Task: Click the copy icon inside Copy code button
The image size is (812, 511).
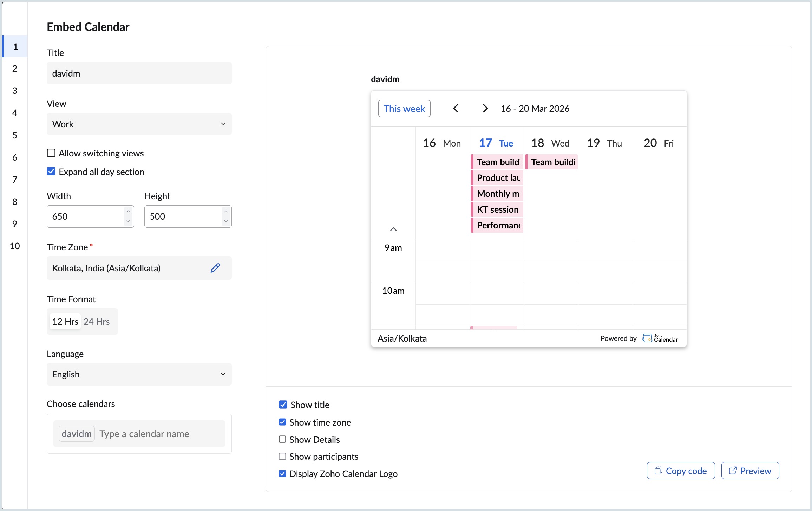Action: 659,470
